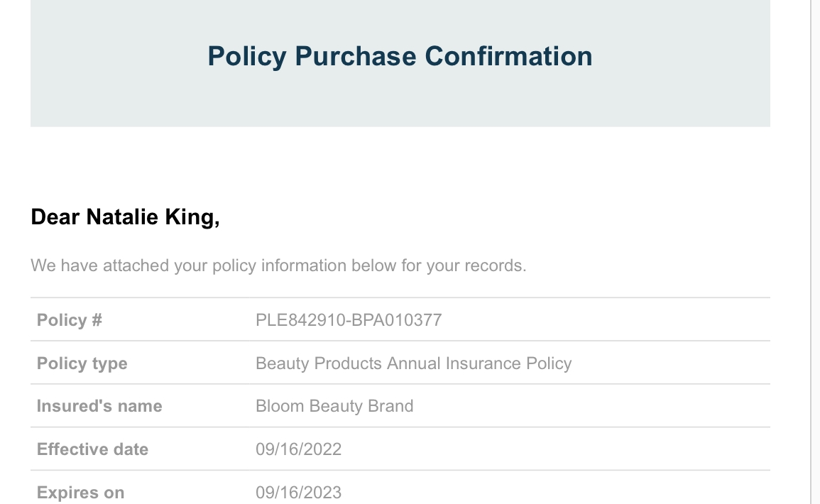Select the effective date 09/16/2022
Viewport: 820px width, 504px height.
click(x=299, y=449)
